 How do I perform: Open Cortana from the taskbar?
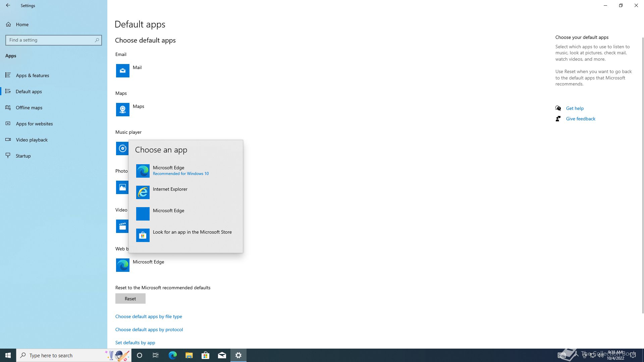(x=140, y=355)
